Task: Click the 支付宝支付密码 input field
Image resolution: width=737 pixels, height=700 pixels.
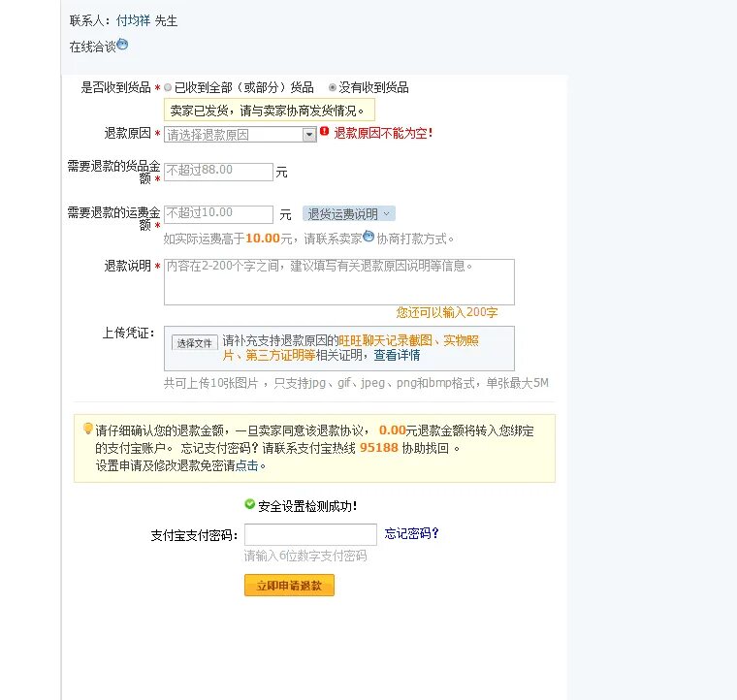Action: (x=310, y=534)
